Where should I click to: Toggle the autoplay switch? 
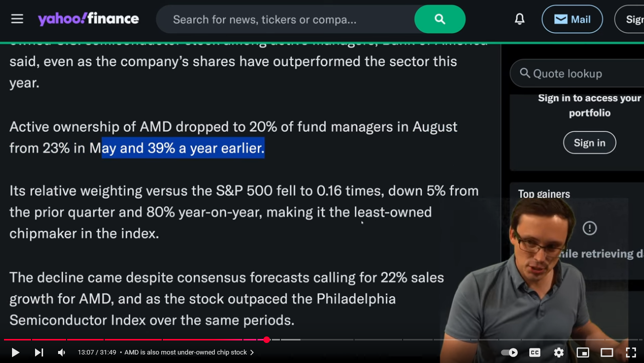510,352
